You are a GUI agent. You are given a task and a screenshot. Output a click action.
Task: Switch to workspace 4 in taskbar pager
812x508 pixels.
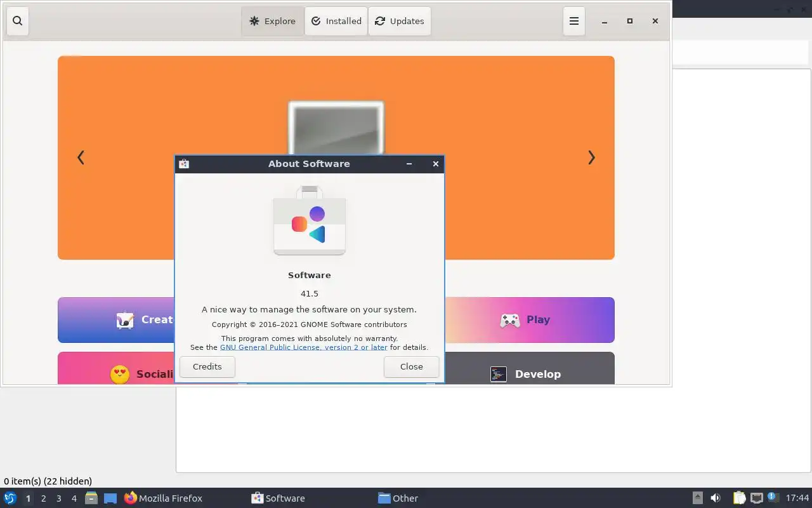point(74,498)
